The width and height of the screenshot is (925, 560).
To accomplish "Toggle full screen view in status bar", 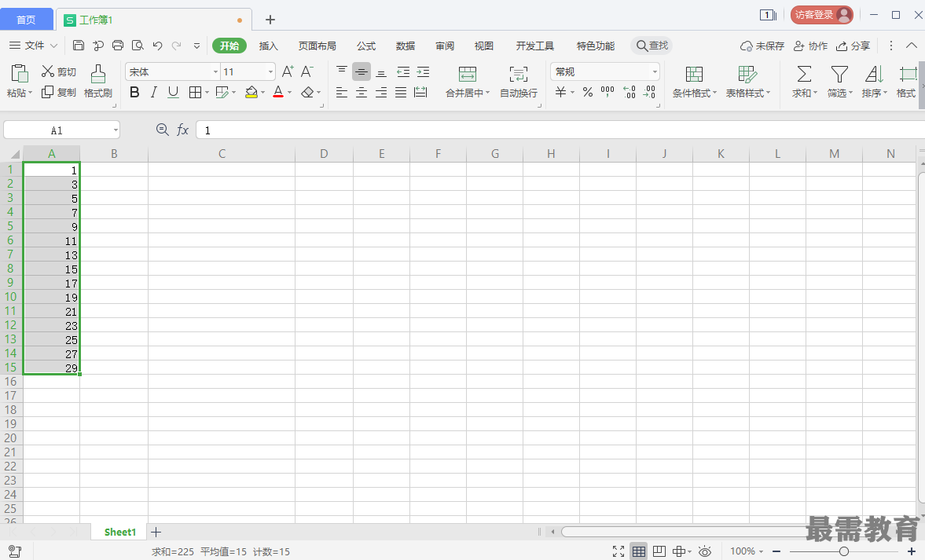I will tap(619, 551).
